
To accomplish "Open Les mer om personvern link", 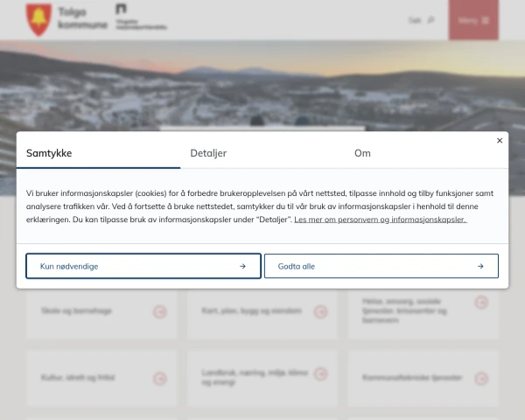I will point(380,220).
